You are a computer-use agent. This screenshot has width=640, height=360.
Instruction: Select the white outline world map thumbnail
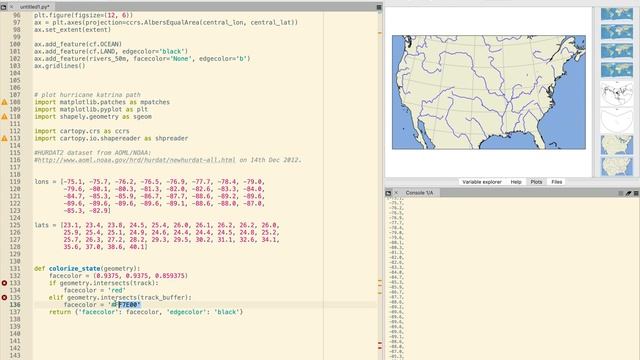(x=617, y=94)
